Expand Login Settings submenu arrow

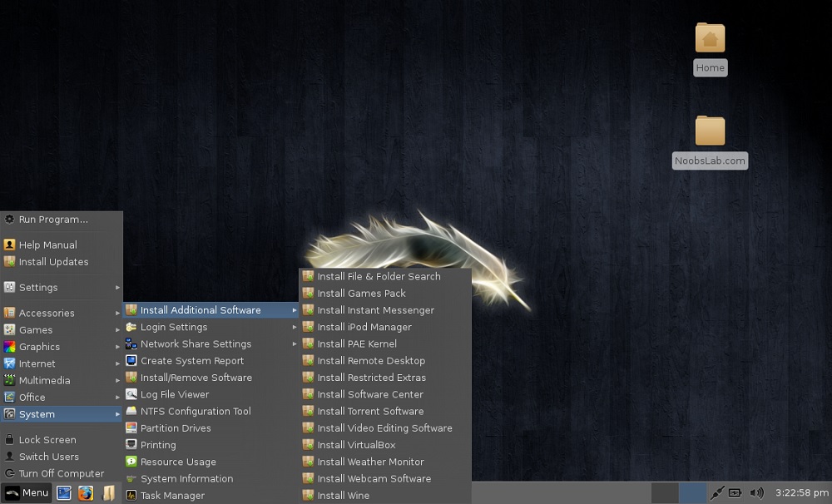(295, 327)
